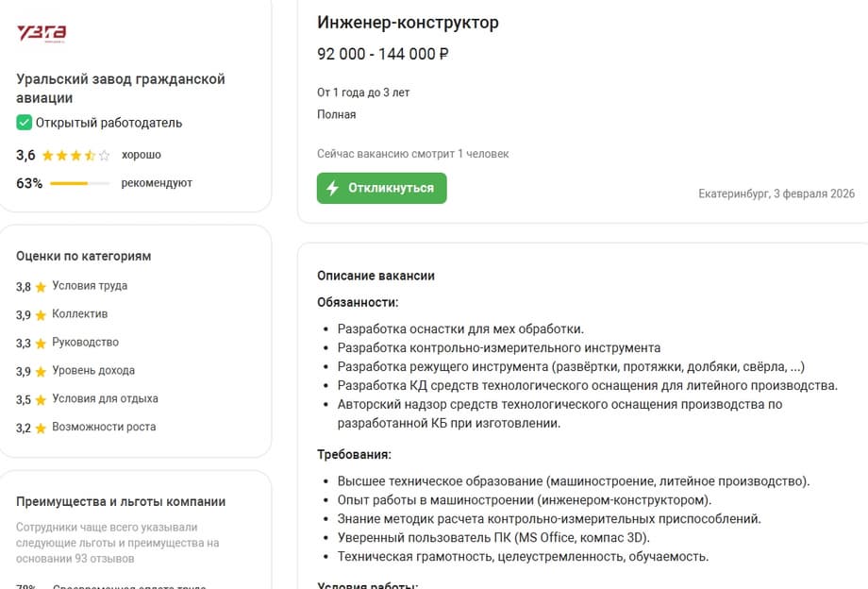Click the Преимущества и льготы компании heading
This screenshot has height=589, width=868.
121,501
